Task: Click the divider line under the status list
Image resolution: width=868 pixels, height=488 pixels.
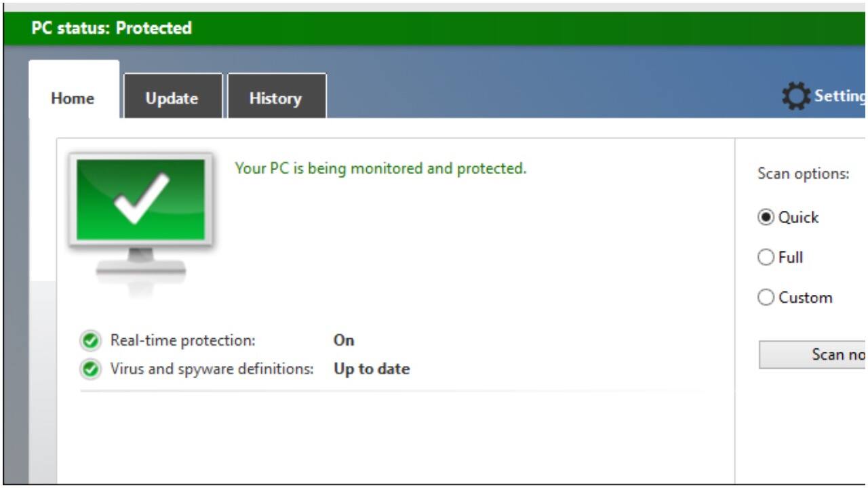Action: click(x=392, y=391)
